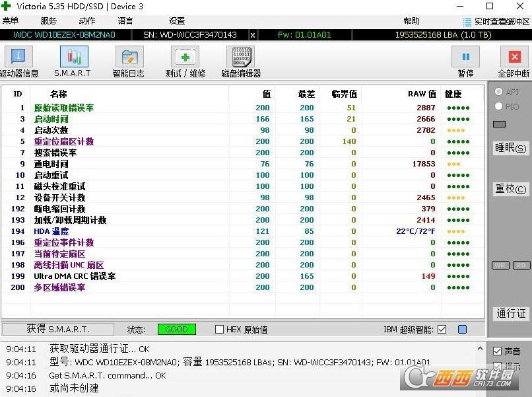This screenshot has height=397, width=532.
Task: Select the Ultra DMA CRC 错误率 row
Action: point(243,276)
